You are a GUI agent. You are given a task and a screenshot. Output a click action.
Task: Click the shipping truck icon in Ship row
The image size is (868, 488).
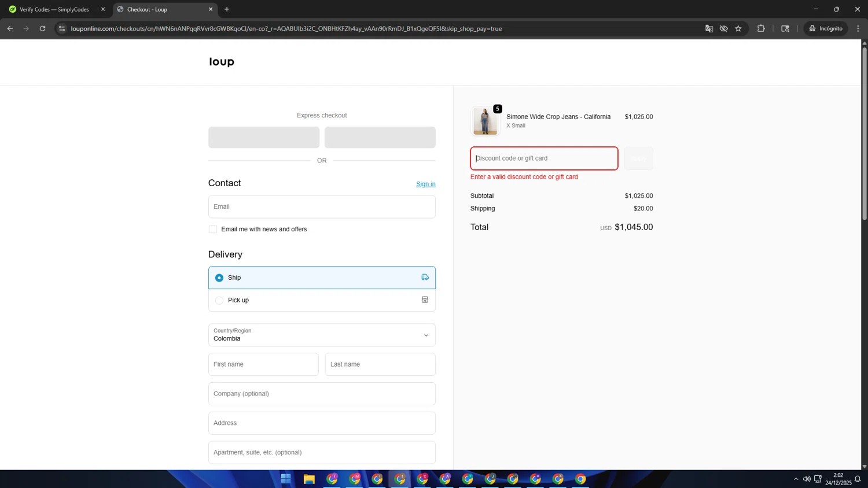425,278
